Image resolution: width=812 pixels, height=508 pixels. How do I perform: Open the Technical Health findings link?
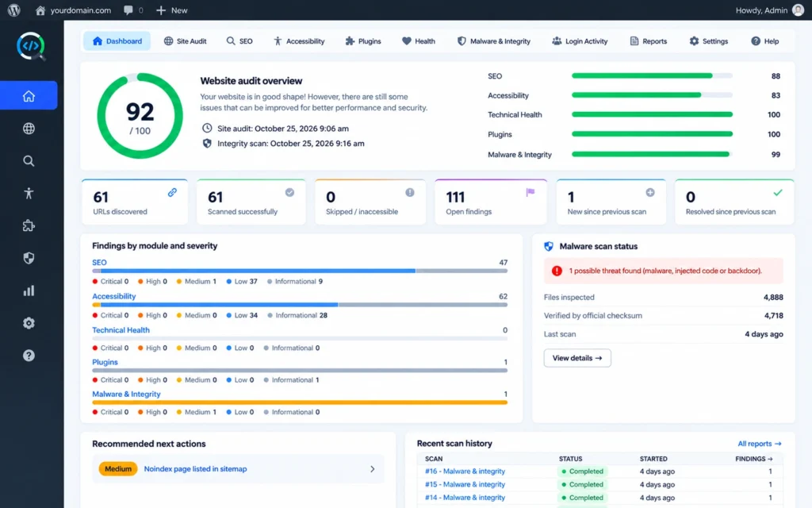point(121,329)
